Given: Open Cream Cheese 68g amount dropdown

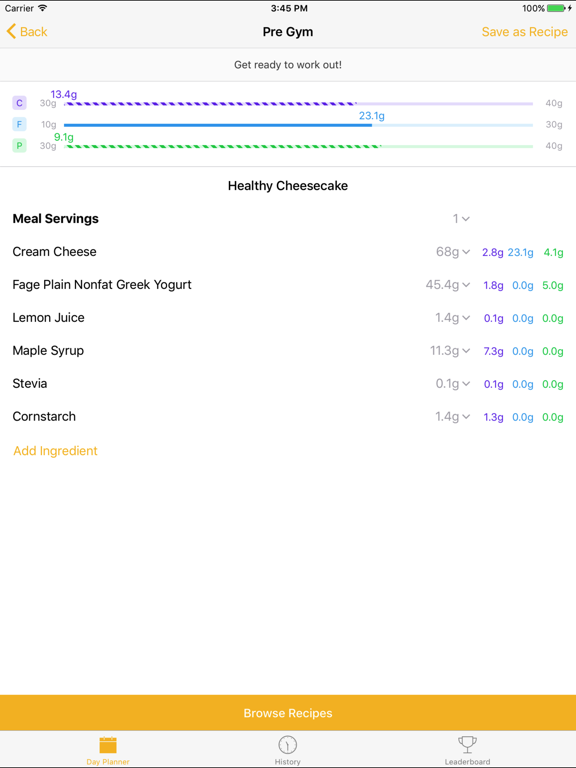Looking at the screenshot, I should (453, 252).
